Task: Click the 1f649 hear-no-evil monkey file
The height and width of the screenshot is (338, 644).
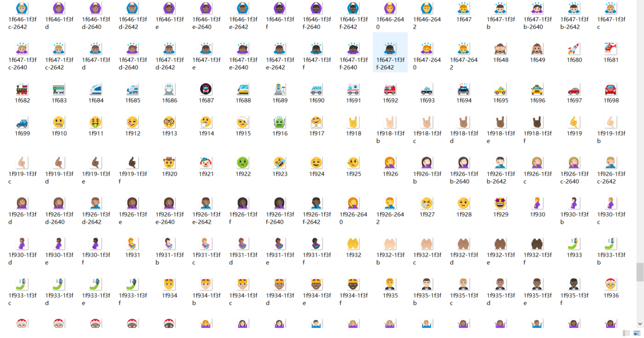Action: pyautogui.click(x=538, y=53)
